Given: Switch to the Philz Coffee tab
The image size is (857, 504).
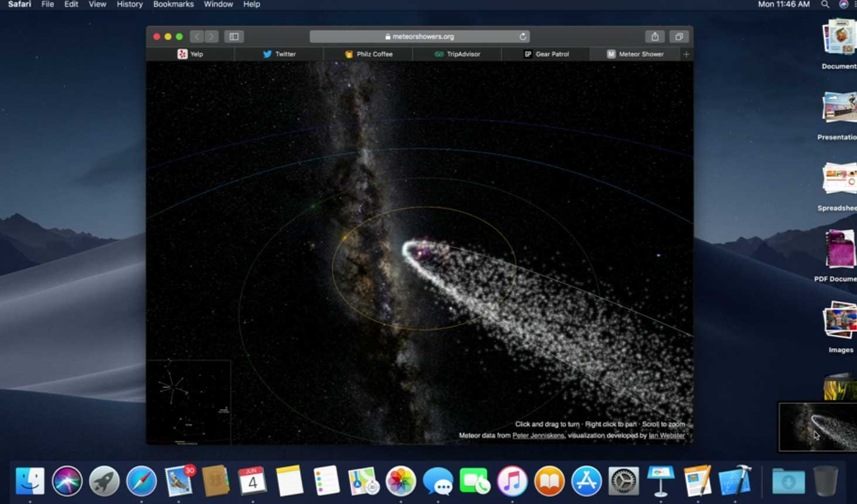Looking at the screenshot, I should (368, 54).
